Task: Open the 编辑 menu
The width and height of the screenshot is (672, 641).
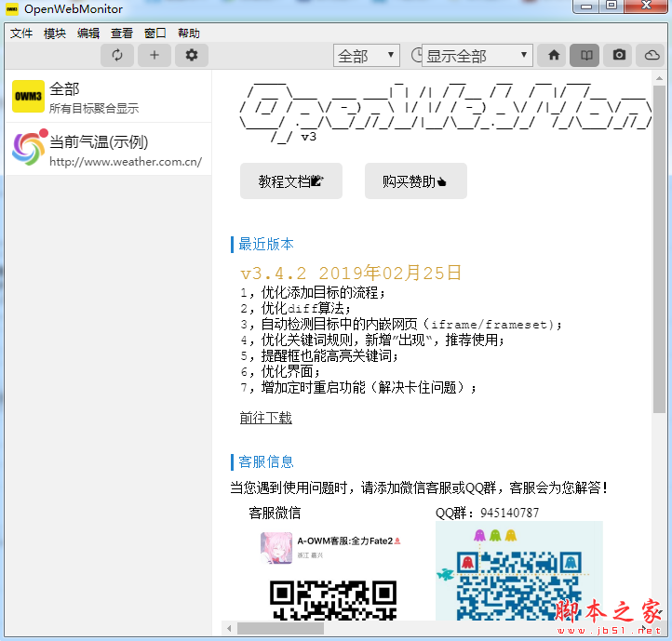Action: [88, 33]
